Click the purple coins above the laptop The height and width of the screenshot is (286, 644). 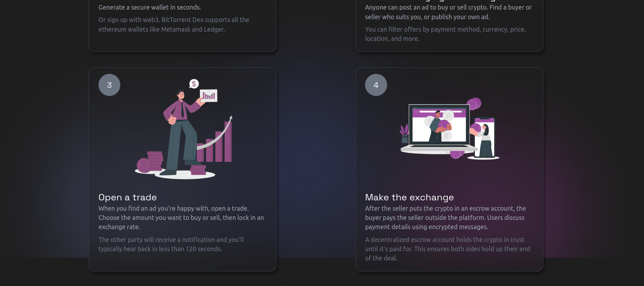474,104
